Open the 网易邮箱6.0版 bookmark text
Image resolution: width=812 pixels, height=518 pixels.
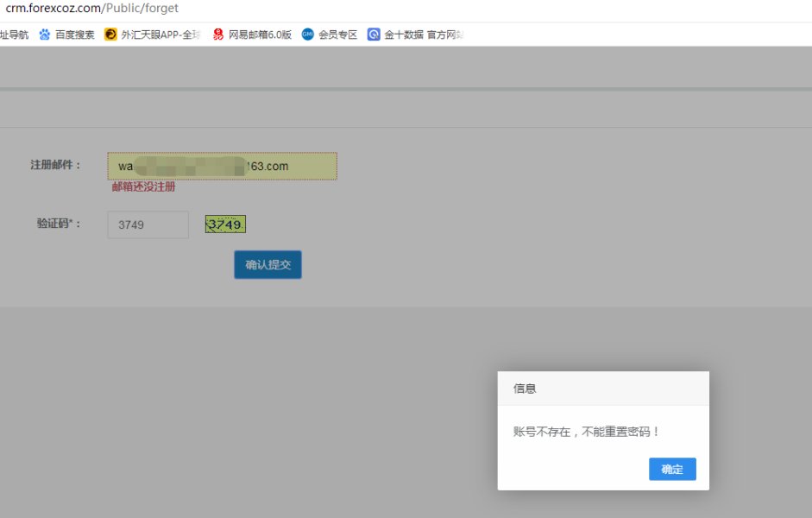[x=260, y=35]
